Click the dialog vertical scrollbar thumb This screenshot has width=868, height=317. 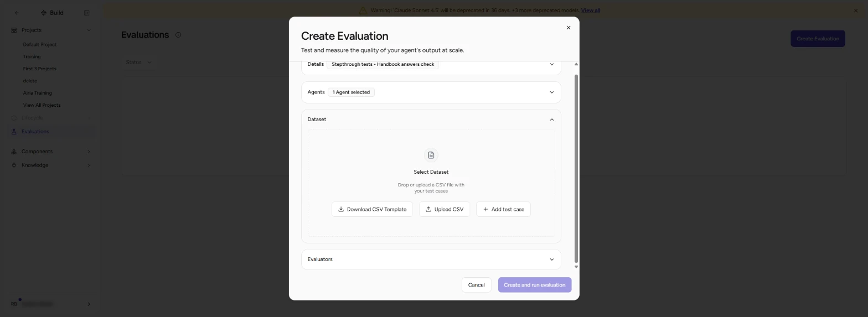(576, 169)
